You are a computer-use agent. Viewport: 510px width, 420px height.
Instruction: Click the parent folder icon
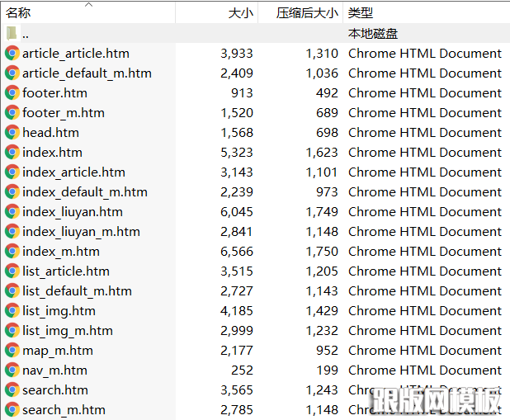[12, 34]
